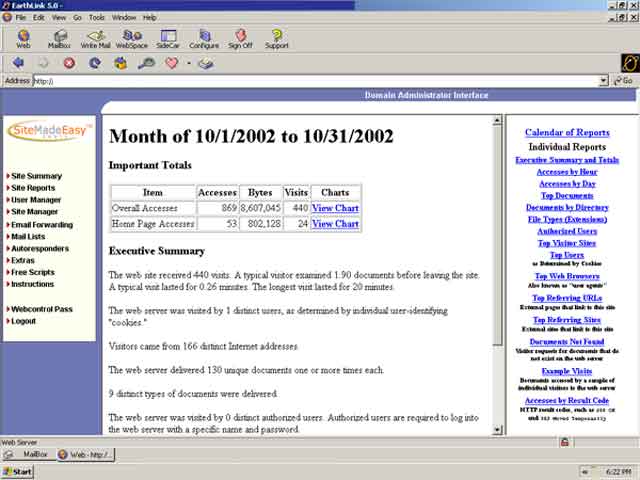The image size is (640, 480).
Task: Open the Window menu
Action: click(124, 17)
